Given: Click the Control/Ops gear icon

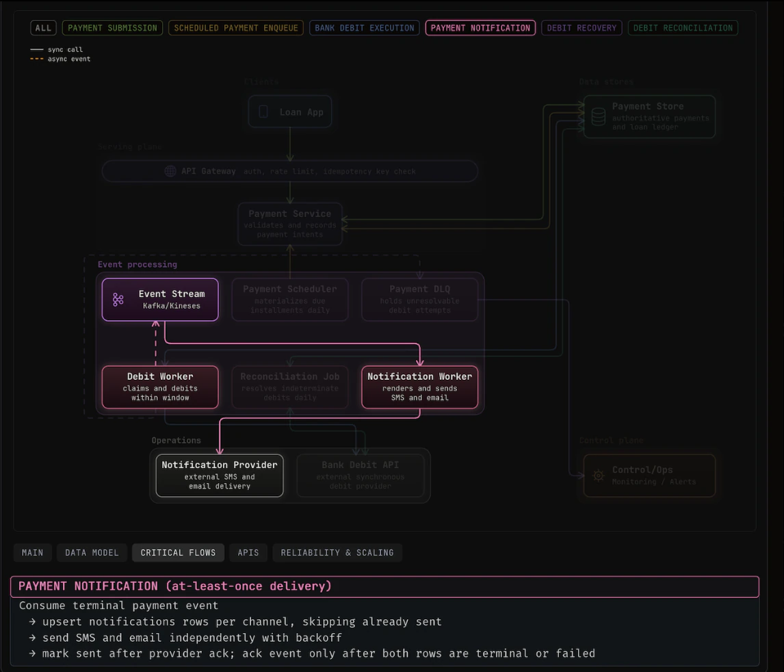Looking at the screenshot, I should pos(599,476).
